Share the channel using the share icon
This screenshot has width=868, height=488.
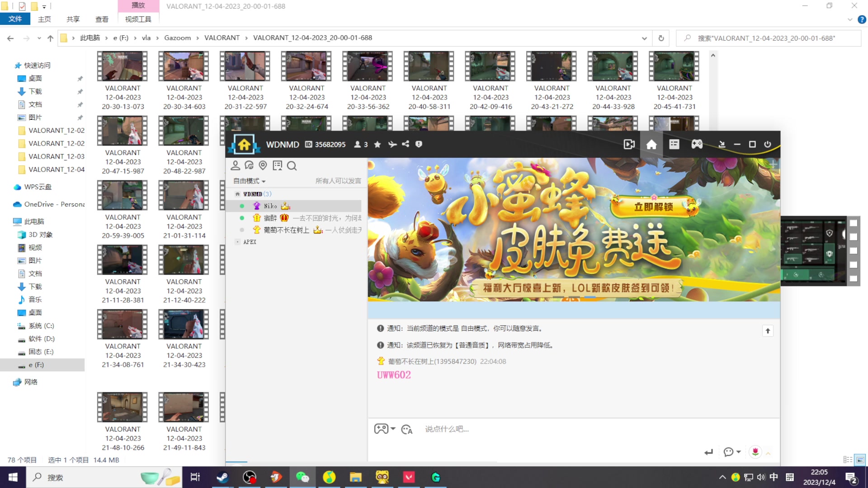(406, 144)
